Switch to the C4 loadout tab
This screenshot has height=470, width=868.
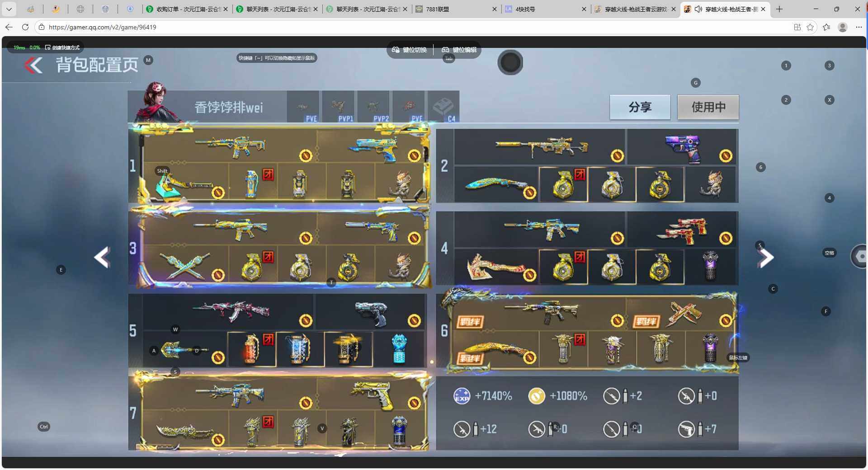coord(443,107)
